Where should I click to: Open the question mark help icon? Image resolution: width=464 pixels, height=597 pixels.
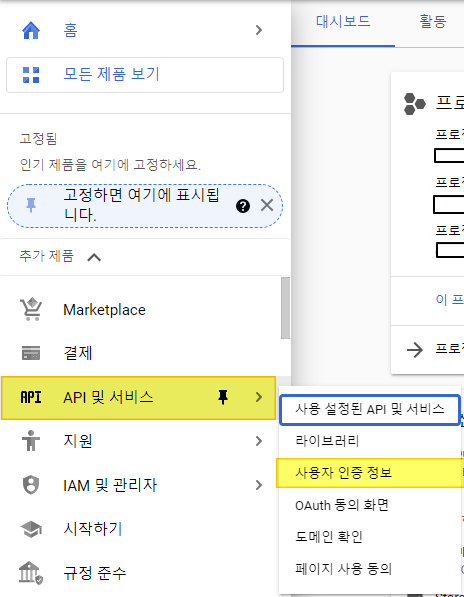pos(243,206)
